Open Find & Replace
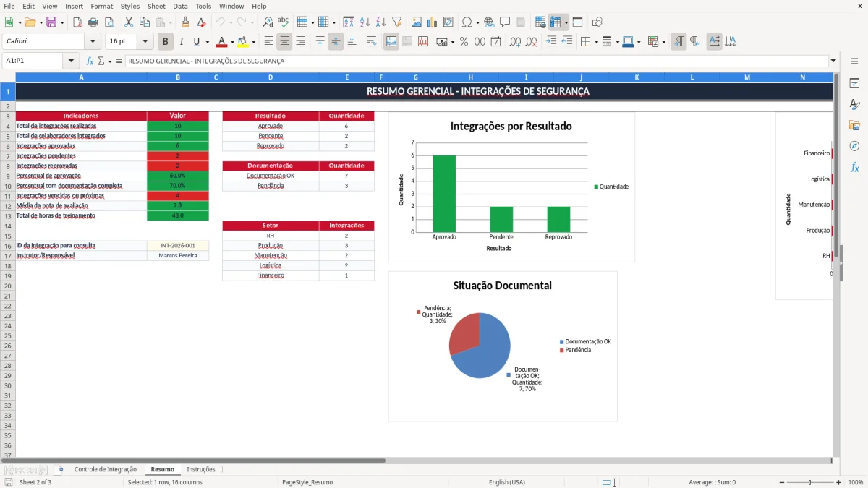The height and width of the screenshot is (488, 868). tap(268, 22)
